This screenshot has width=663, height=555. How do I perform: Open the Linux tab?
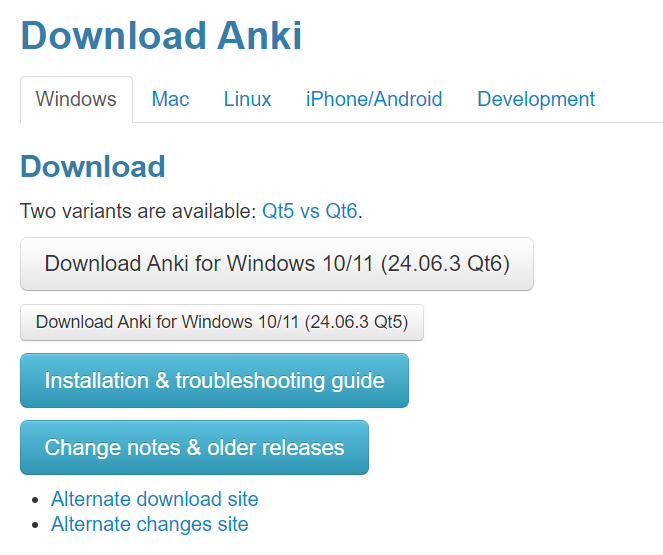point(247,99)
